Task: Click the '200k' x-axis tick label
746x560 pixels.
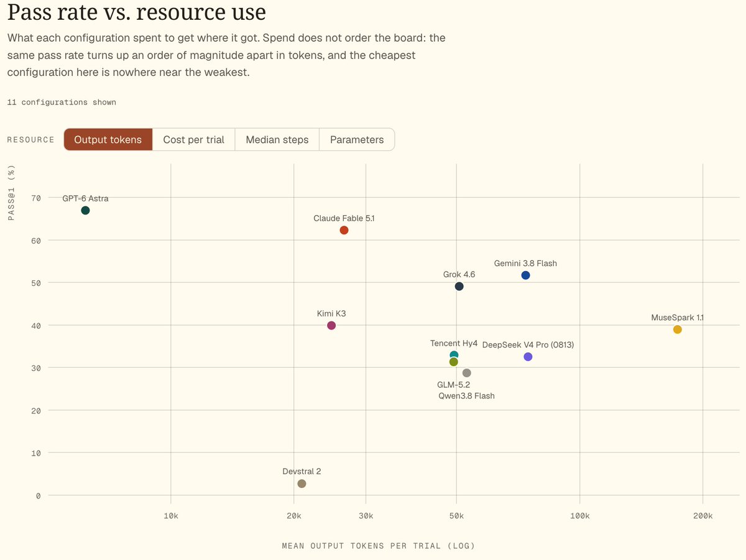Action: (x=703, y=515)
